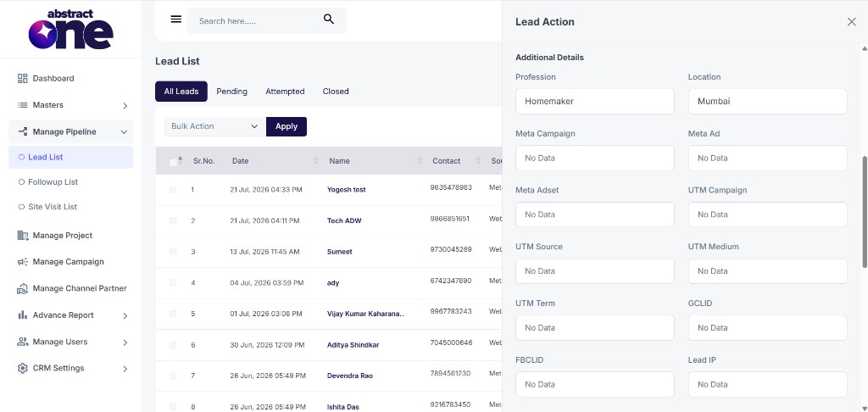Expand the Manage Users chevron

pyautogui.click(x=125, y=342)
